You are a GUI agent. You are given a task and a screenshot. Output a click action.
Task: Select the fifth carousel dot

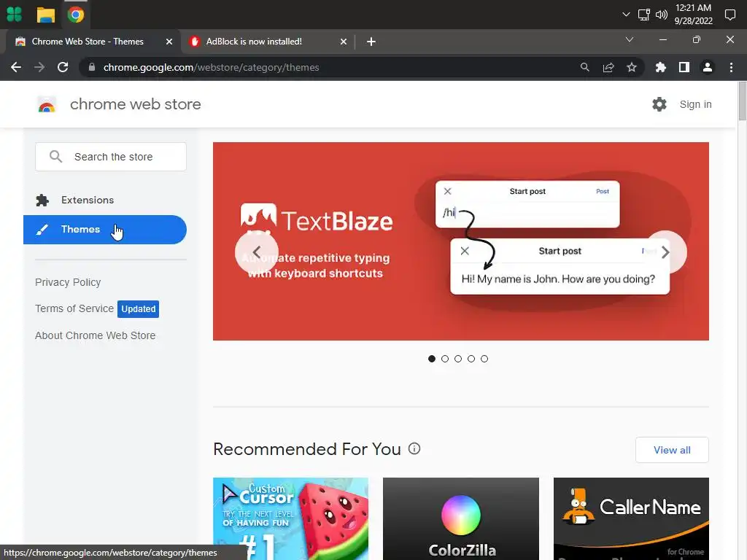(x=484, y=359)
